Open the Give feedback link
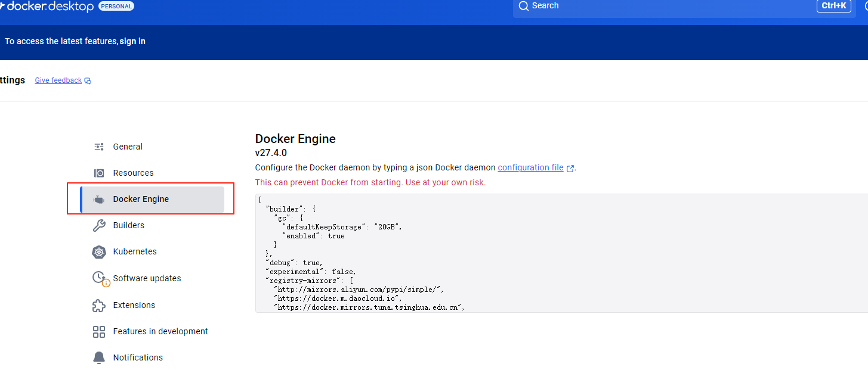 (58, 80)
